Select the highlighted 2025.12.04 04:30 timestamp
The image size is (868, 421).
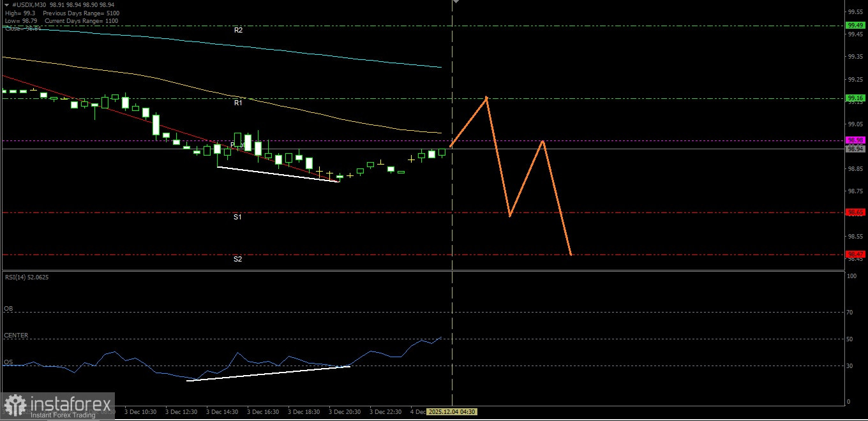click(x=450, y=411)
